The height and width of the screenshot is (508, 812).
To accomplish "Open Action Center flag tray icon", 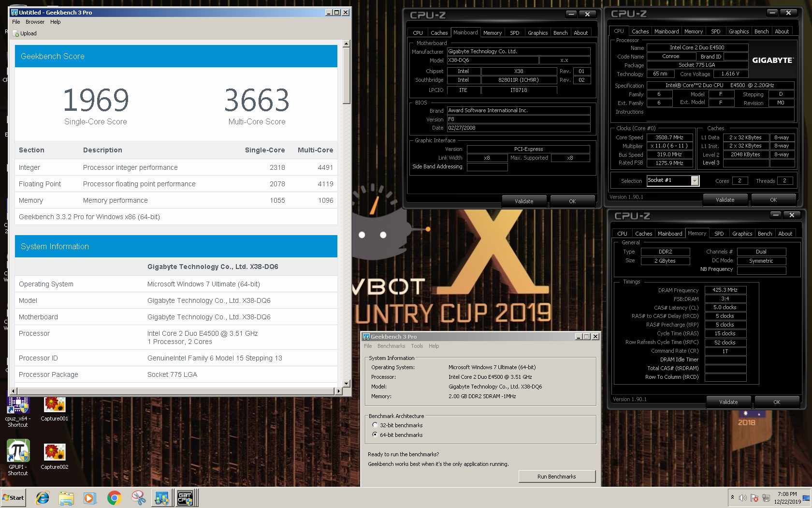I will click(x=754, y=498).
